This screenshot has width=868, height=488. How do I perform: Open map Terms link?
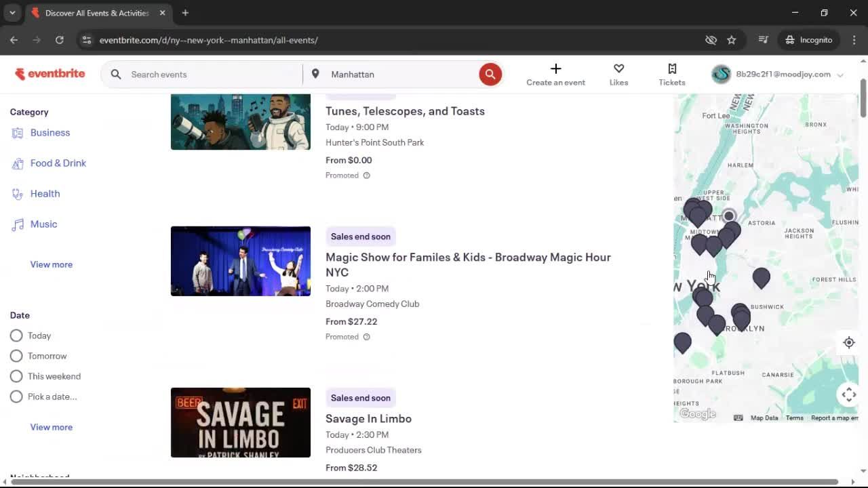794,418
